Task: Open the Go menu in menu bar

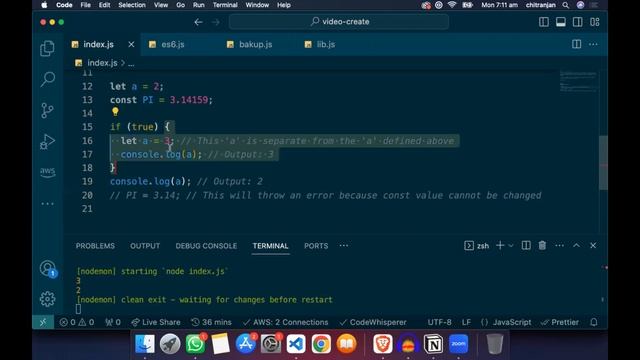Action: [180, 5]
